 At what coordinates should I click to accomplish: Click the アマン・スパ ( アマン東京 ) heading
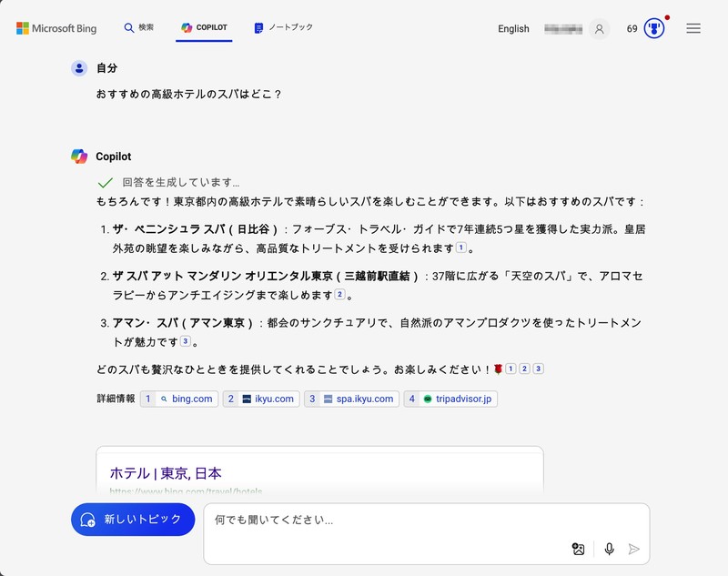pos(183,323)
